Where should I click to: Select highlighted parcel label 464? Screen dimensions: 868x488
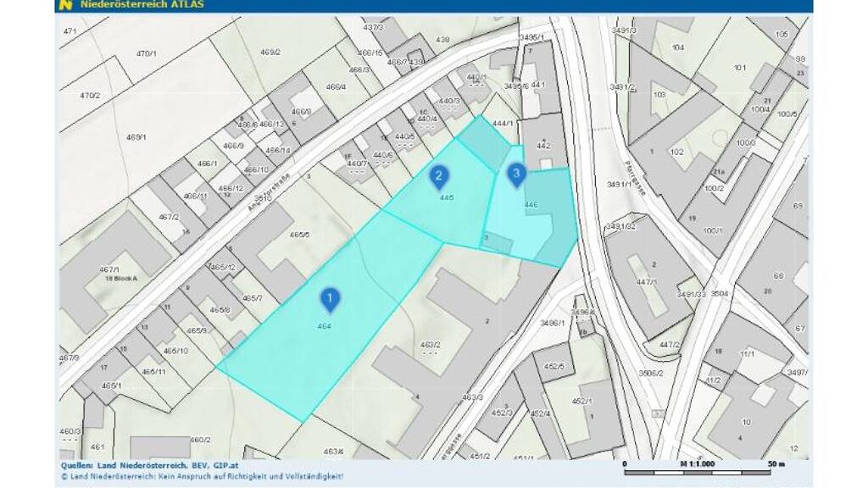pos(324,326)
